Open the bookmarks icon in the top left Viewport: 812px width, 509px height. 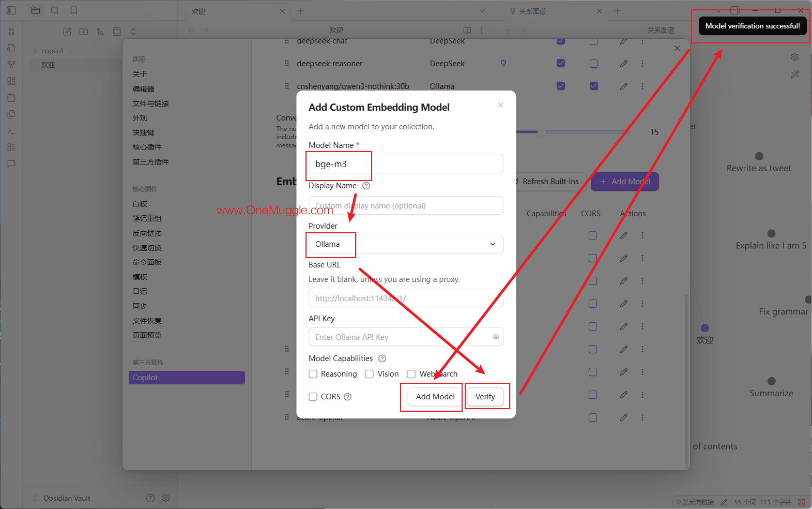pyautogui.click(x=74, y=10)
